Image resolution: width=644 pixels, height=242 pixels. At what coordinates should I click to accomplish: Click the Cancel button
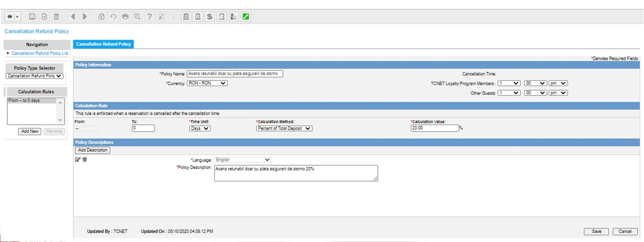(x=625, y=231)
